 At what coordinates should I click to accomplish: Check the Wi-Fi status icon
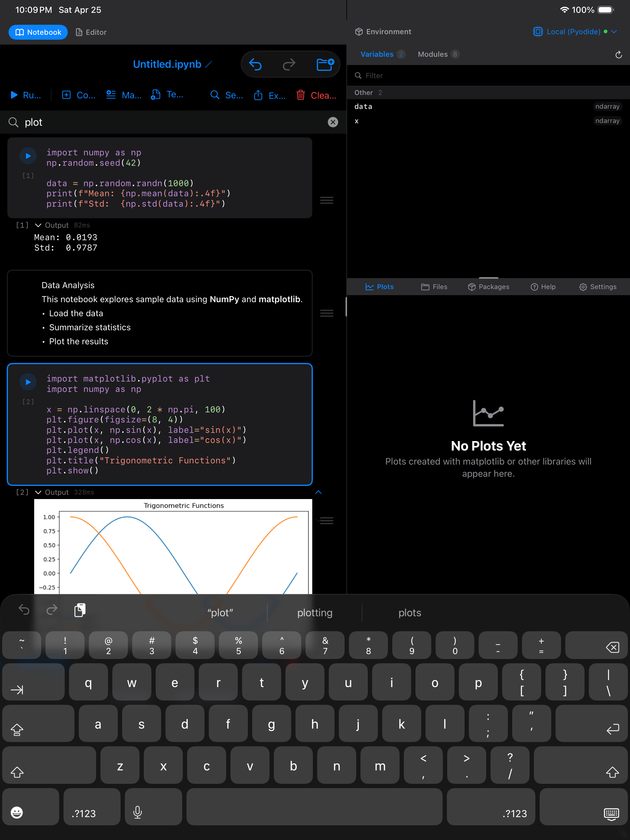[x=564, y=10]
